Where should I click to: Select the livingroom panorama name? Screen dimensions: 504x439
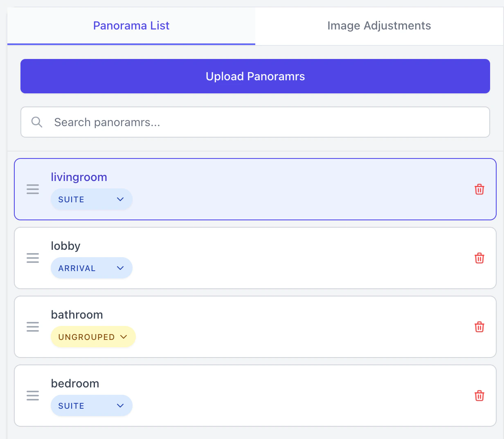click(79, 177)
